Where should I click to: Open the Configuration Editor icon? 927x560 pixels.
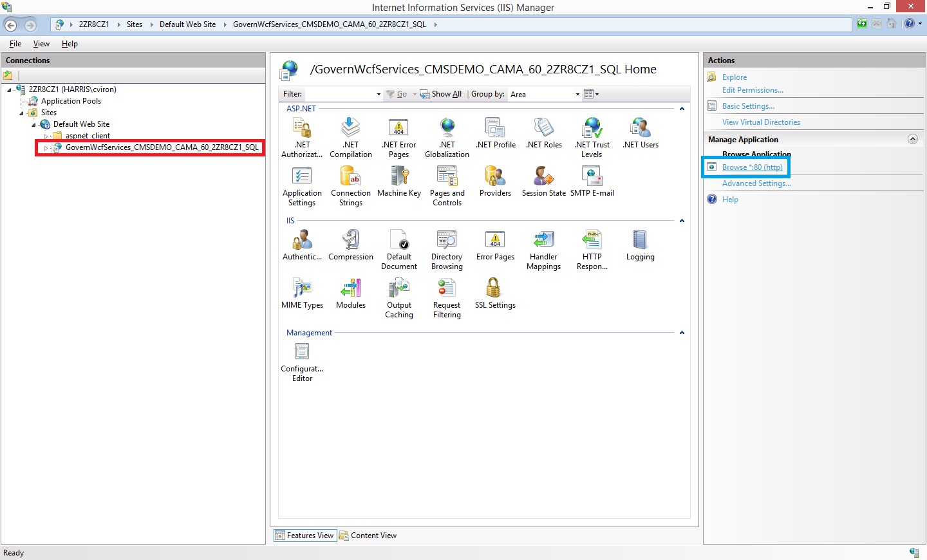[x=302, y=352]
